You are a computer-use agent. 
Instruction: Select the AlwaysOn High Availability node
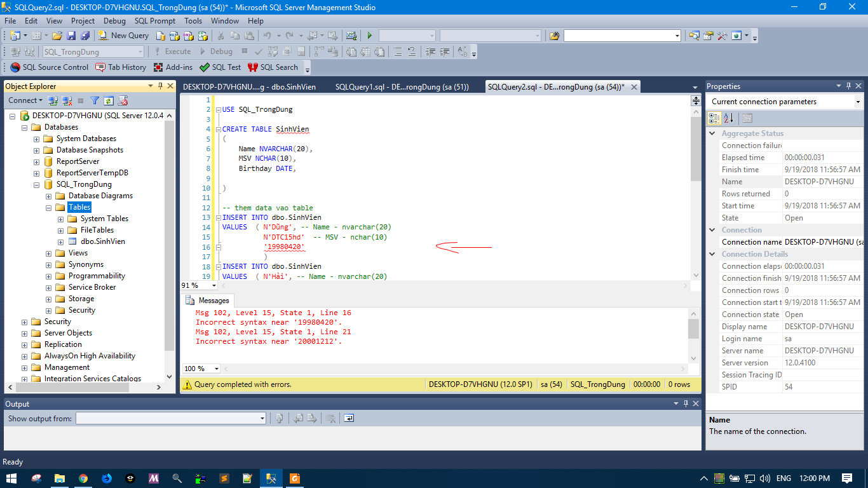pyautogui.click(x=90, y=356)
